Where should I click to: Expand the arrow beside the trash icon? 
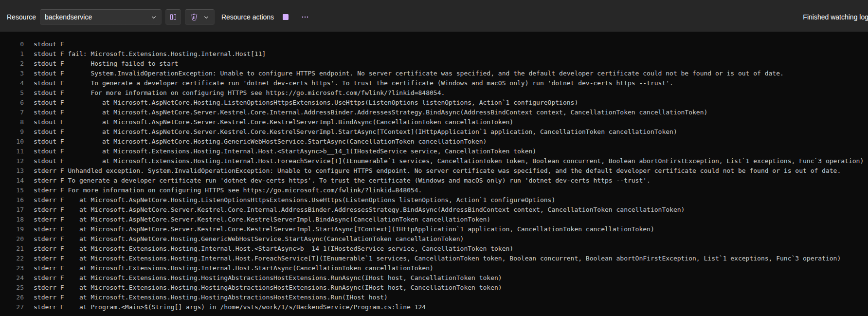[206, 17]
